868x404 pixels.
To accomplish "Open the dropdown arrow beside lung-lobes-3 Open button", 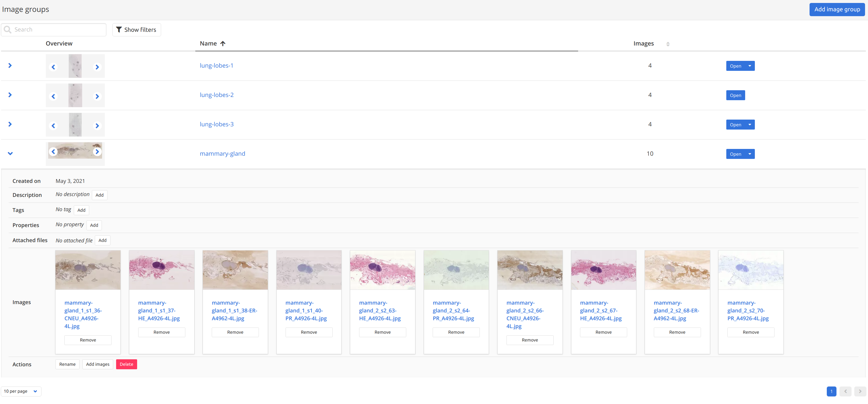I will pyautogui.click(x=749, y=124).
